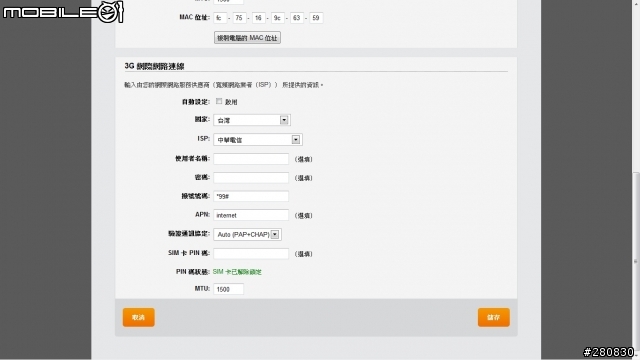The width and height of the screenshot is (640, 360).
Task: Click the MAC address field containing 9c
Action: point(278,18)
